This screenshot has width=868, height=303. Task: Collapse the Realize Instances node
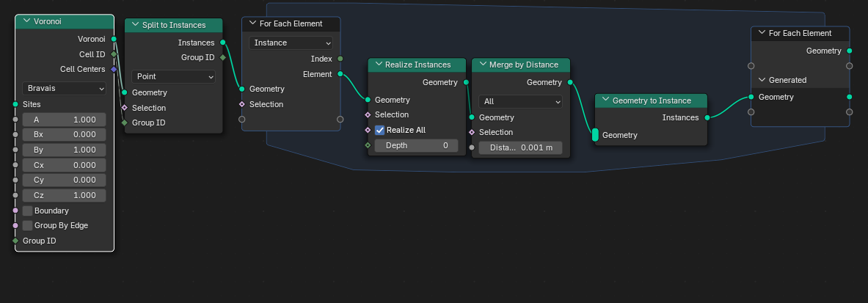(379, 65)
